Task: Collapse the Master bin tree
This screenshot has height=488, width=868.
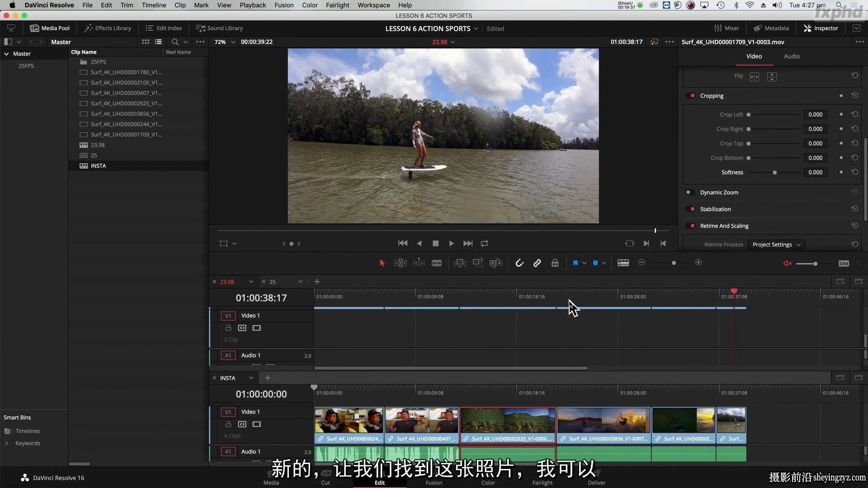Action: (x=6, y=53)
